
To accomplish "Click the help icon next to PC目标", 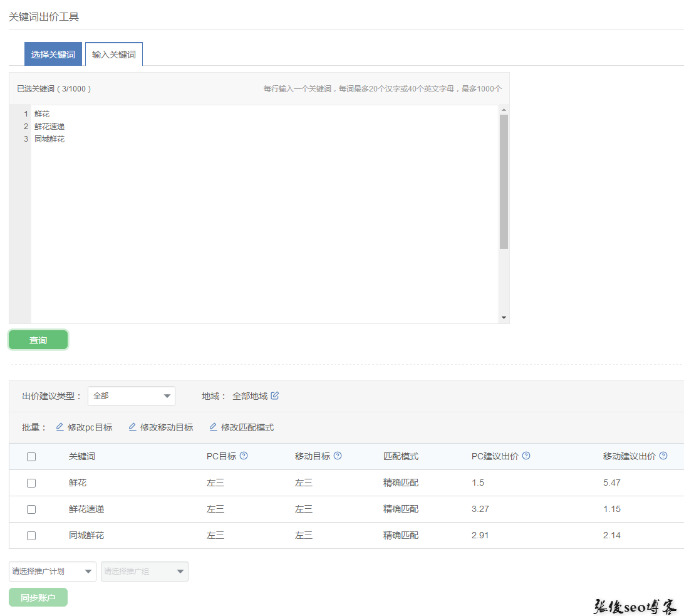I will (x=244, y=456).
